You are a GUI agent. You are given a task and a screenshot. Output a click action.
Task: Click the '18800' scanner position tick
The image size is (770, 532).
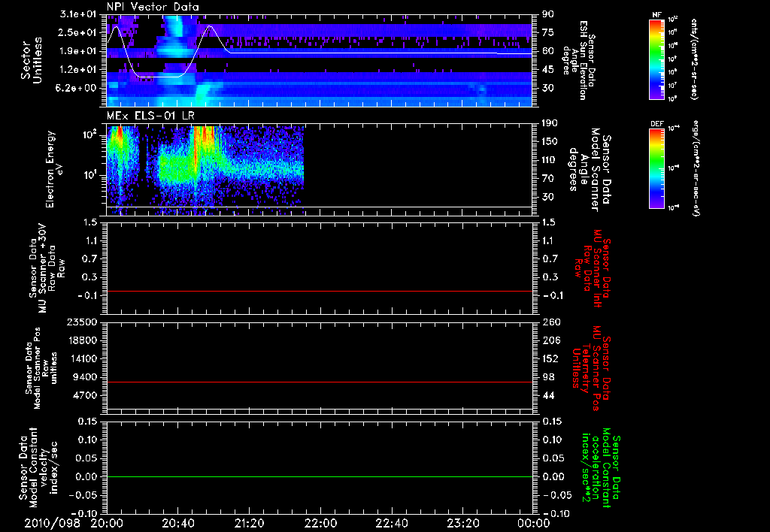tap(81, 340)
